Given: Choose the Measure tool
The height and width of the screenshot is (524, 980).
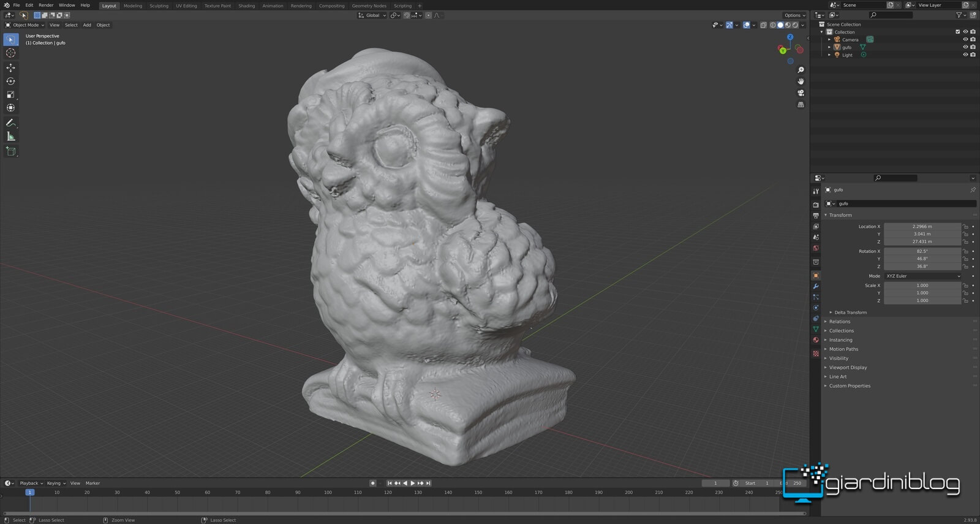Looking at the screenshot, I should pos(10,136).
